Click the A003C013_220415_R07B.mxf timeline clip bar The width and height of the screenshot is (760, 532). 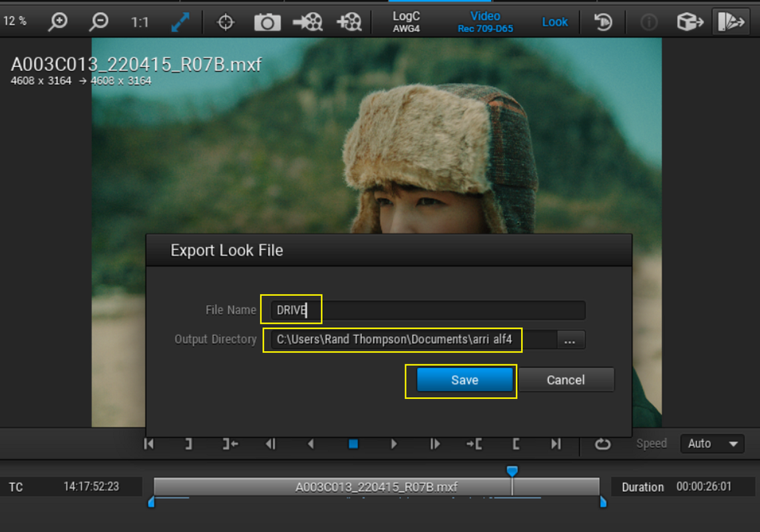pos(377,487)
